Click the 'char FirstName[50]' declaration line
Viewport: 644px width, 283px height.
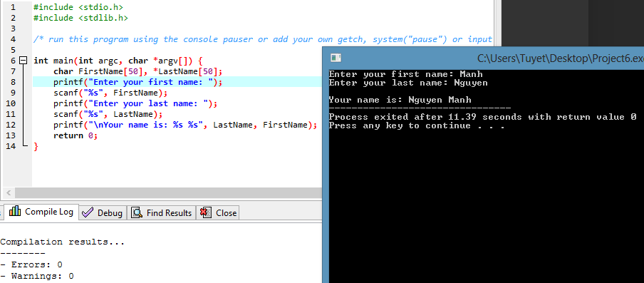pyautogui.click(x=137, y=71)
